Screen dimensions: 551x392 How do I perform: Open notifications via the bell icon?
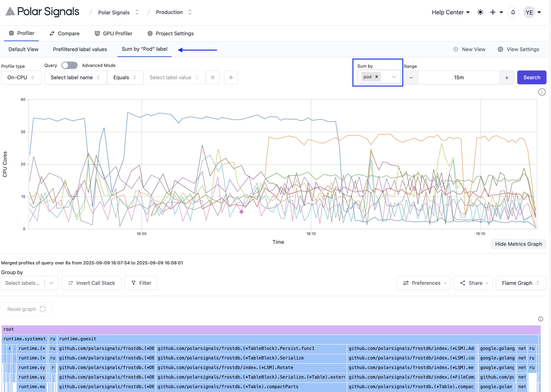coord(513,12)
